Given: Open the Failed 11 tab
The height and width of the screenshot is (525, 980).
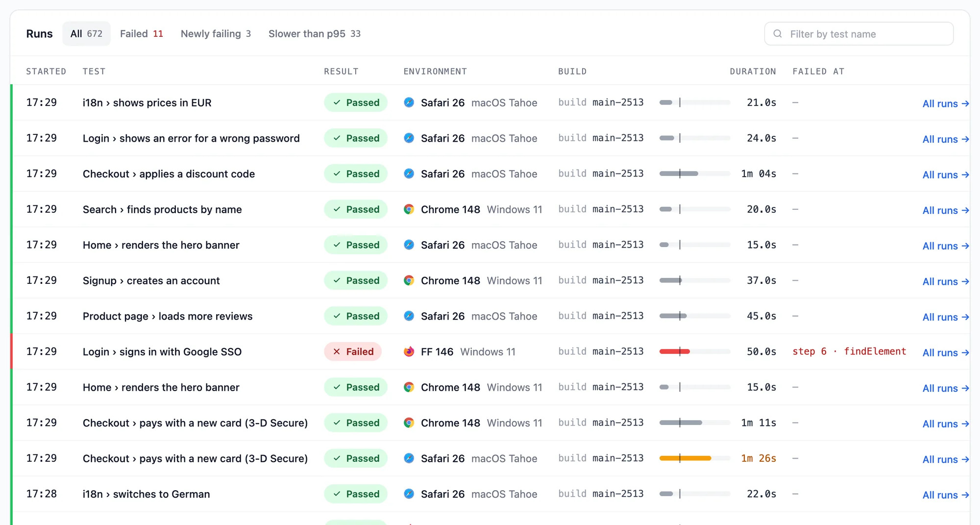Looking at the screenshot, I should [x=141, y=34].
